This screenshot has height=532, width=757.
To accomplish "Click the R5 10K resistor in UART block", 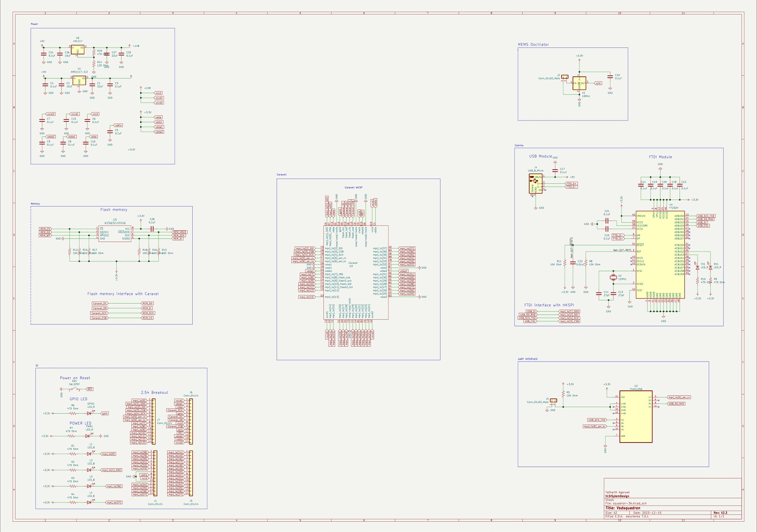I will (x=563, y=394).
